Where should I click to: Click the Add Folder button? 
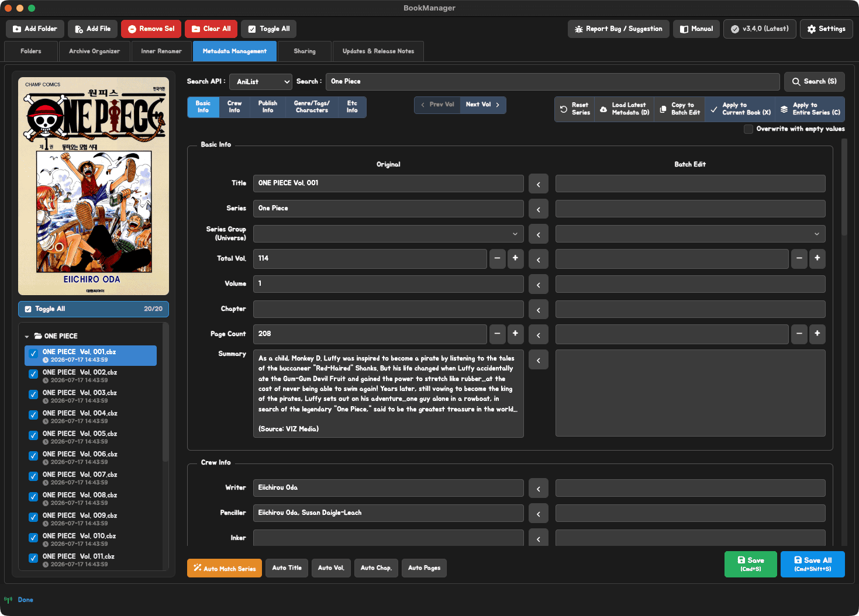click(35, 29)
